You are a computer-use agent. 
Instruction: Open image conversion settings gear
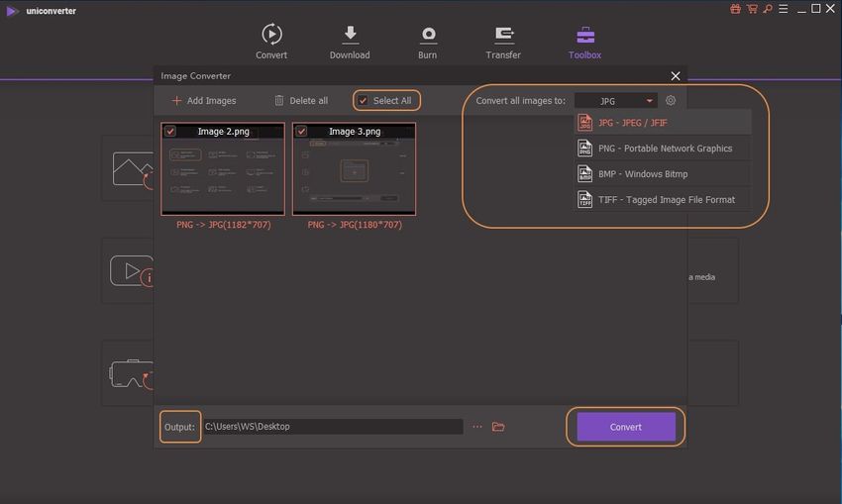[671, 101]
